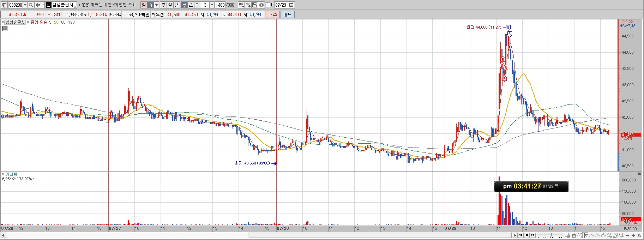Viewport: 644px width, 240px height.
Task: Toggle the small square before 삼성출판사 legend
Action: point(3,22)
